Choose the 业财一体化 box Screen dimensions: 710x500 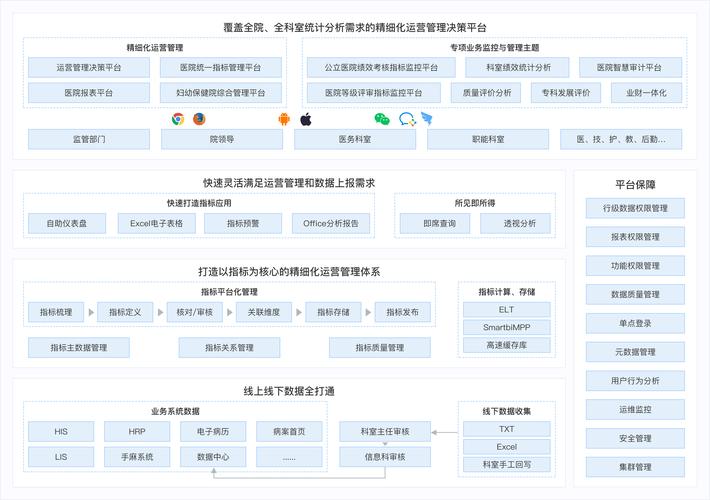point(646,93)
